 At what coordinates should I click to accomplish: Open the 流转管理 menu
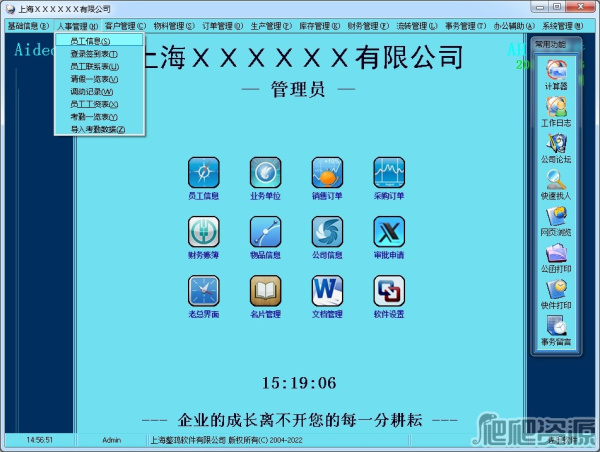tap(417, 26)
